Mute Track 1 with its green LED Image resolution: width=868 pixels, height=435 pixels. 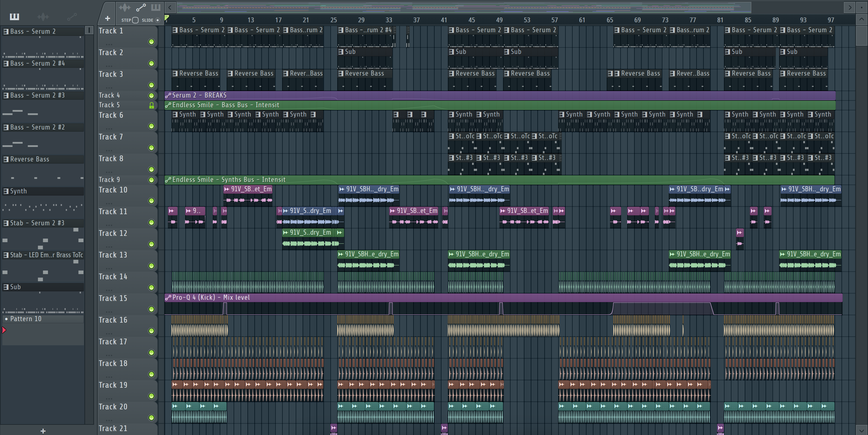pos(152,42)
